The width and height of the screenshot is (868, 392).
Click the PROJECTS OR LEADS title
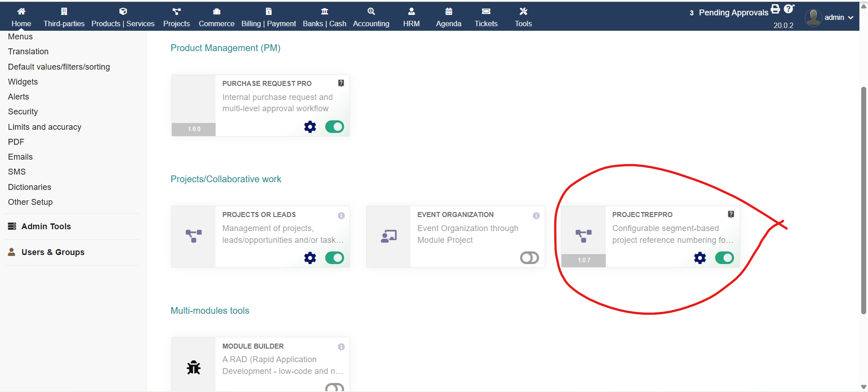[x=259, y=215]
